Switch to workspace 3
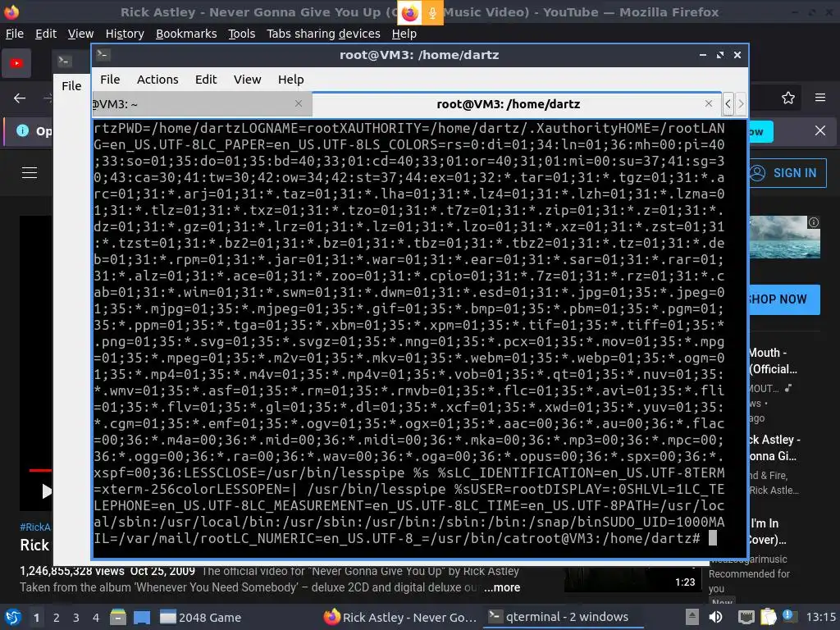Viewport: 840px width, 630px height. pos(76,618)
